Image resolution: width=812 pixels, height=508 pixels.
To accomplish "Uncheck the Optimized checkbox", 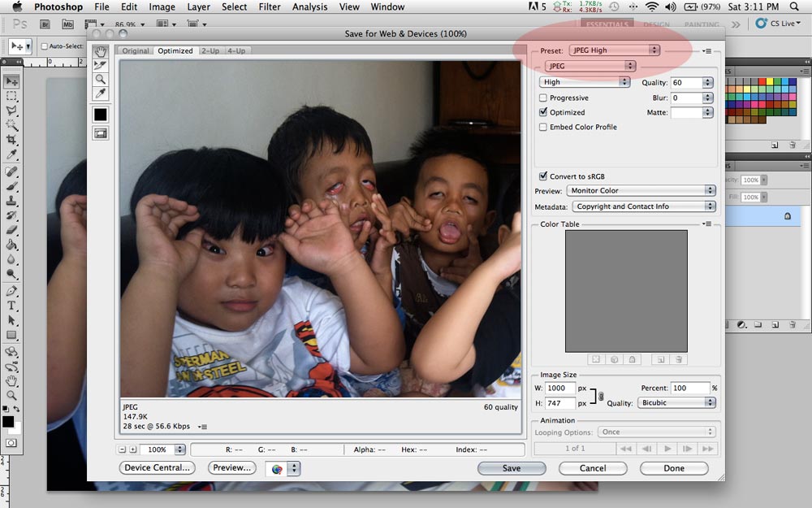I will tap(543, 113).
